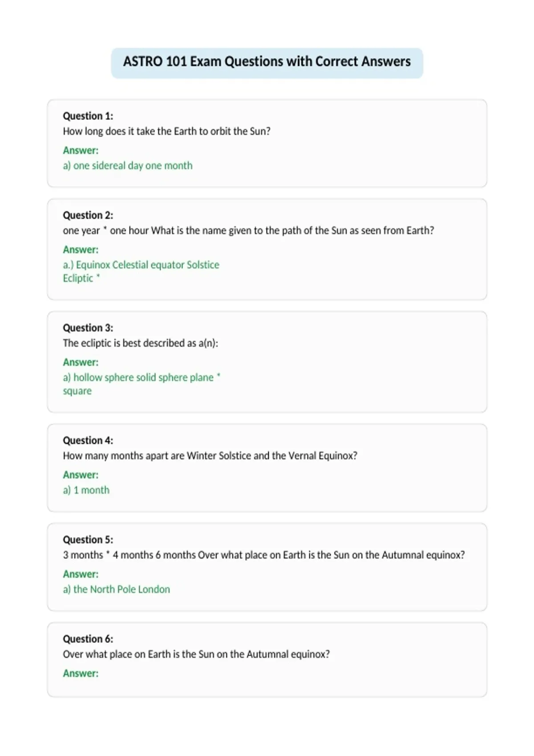This screenshot has height=756, width=534.
Task: Click the Question 4 heading
Action: pyautogui.click(x=88, y=440)
